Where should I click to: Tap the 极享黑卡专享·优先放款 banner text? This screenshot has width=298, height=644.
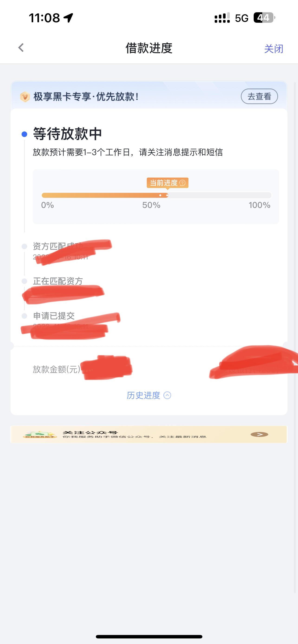[86, 97]
